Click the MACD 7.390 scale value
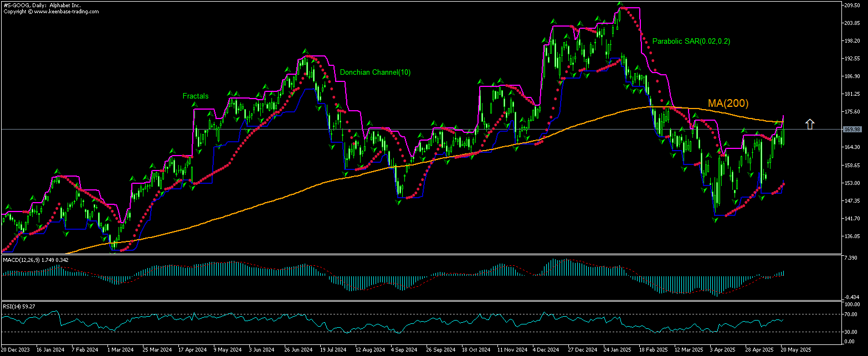868x356 pixels. 850,258
